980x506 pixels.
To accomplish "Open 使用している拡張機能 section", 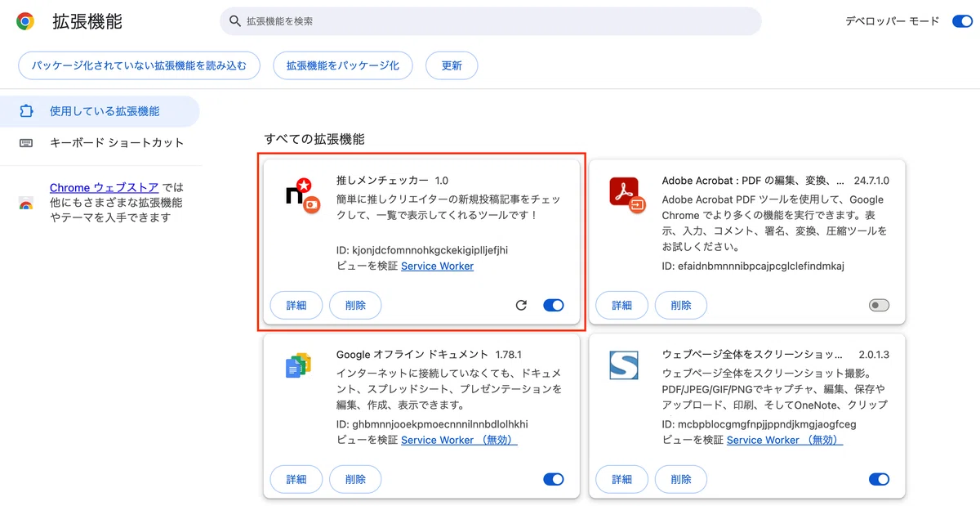I will tap(100, 111).
